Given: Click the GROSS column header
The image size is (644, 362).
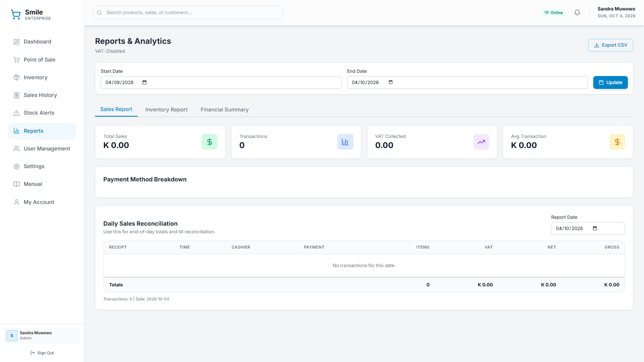Looking at the screenshot, I should click(612, 247).
